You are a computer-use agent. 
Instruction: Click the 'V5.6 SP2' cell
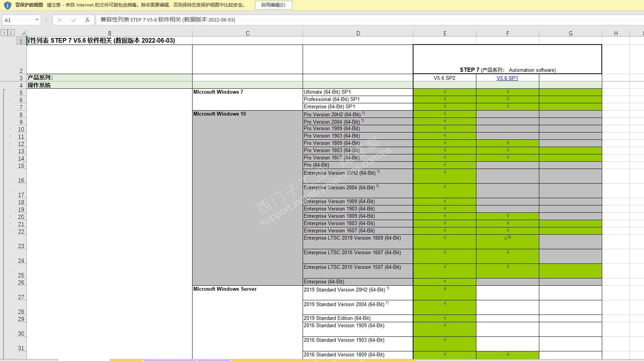445,78
